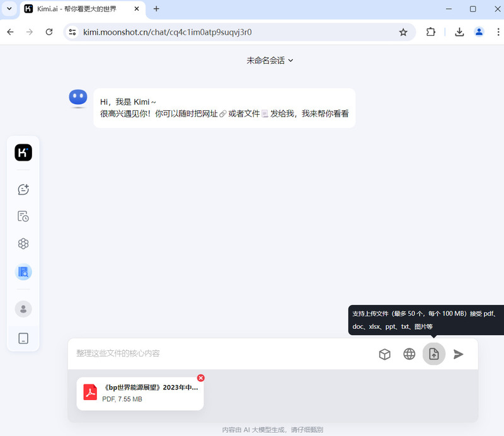Open Chrome profile avatar
The image size is (504, 436).
point(479,32)
